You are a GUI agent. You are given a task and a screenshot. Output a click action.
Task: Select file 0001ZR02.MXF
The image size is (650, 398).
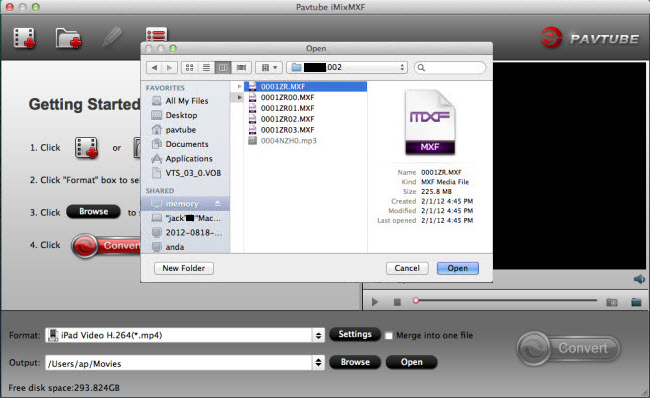[287, 119]
